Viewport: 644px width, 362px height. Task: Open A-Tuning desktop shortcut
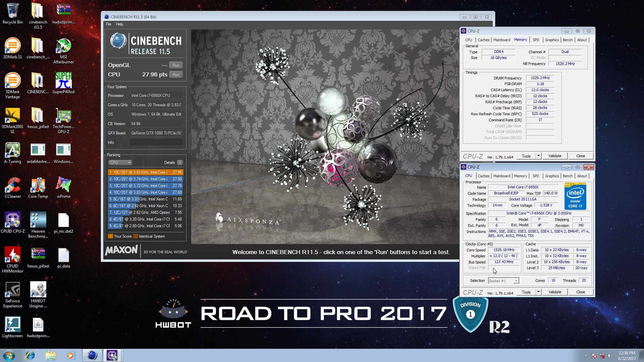coord(12,153)
